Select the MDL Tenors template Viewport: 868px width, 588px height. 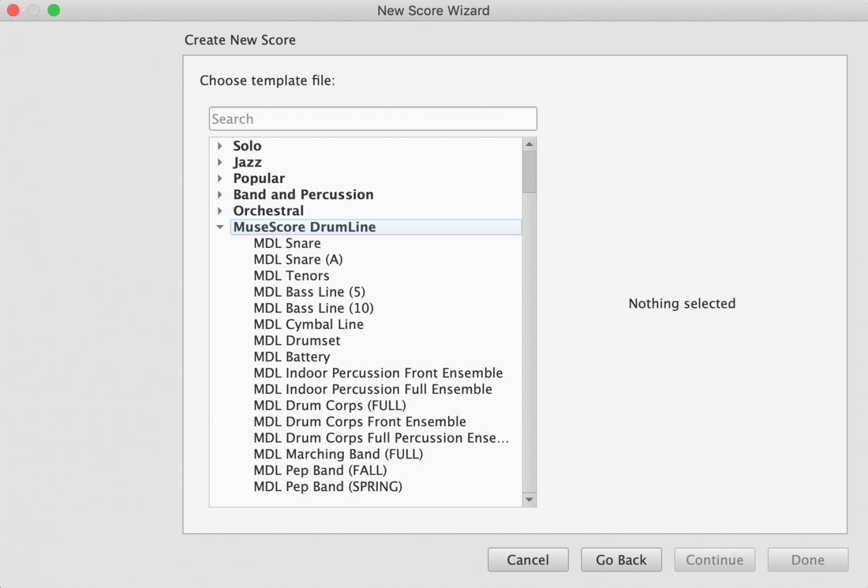(x=291, y=276)
